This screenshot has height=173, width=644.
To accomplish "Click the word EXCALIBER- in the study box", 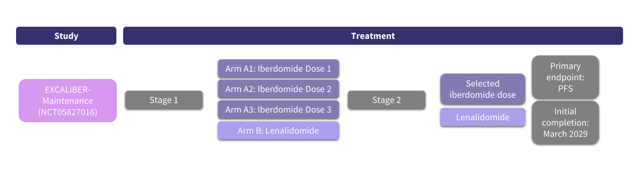I will point(68,89).
